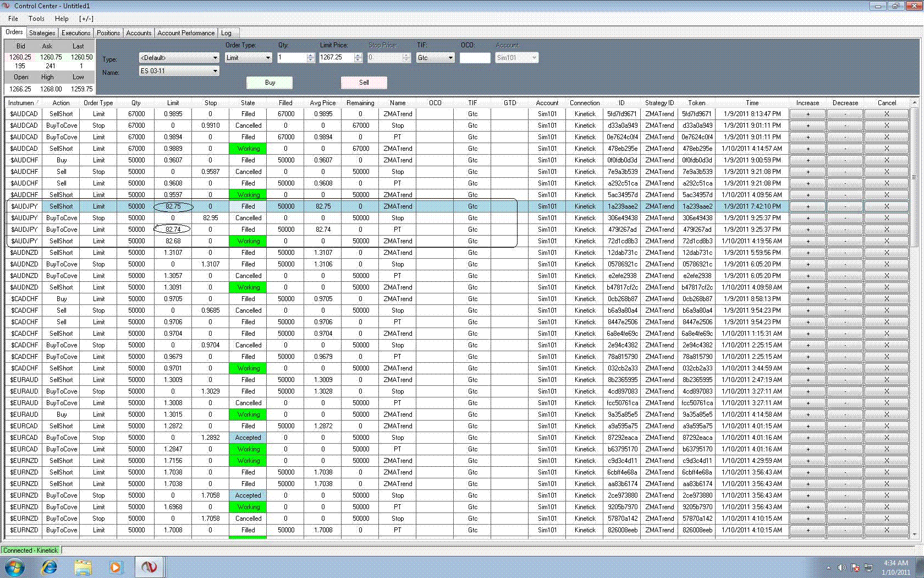Screen dimensions: 924x578
Task: Open the Action Center flag icon
Action: [855, 568]
